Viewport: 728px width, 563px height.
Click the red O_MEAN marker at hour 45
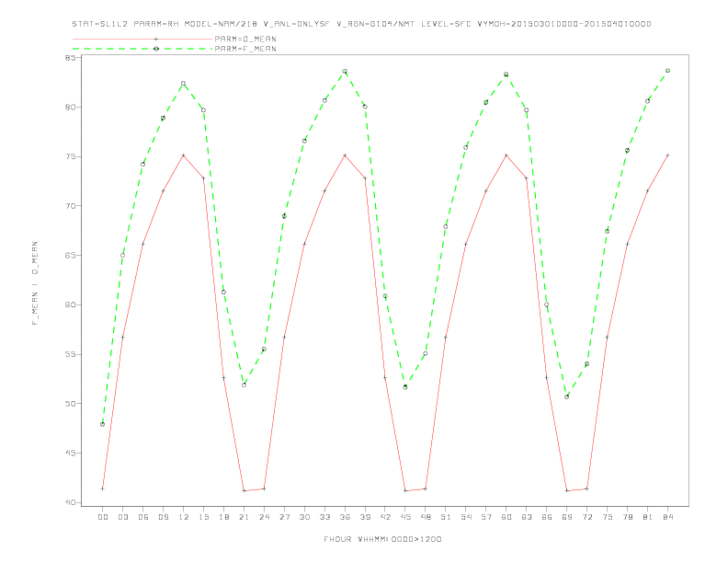tap(405, 490)
